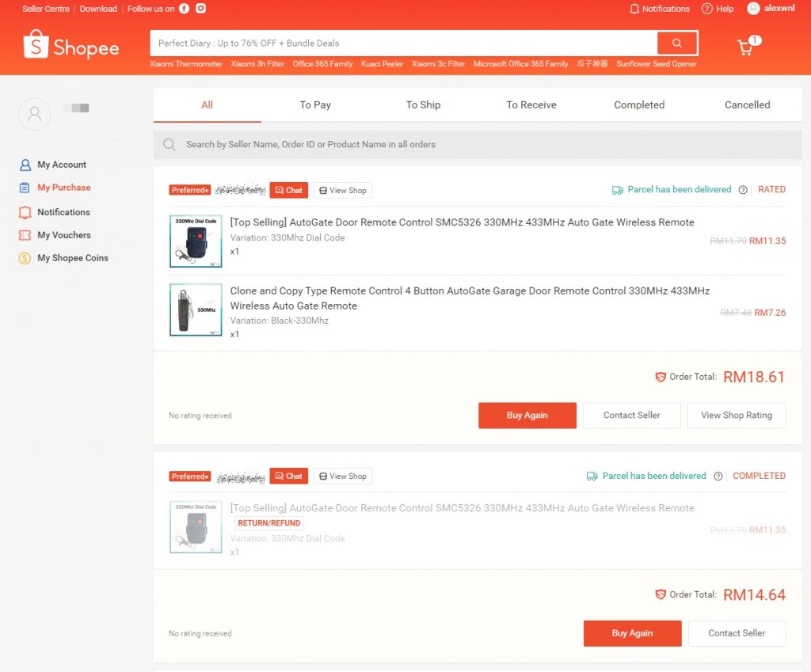Select the Completed tab
Image resolution: width=811 pixels, height=672 pixels.
(x=639, y=104)
